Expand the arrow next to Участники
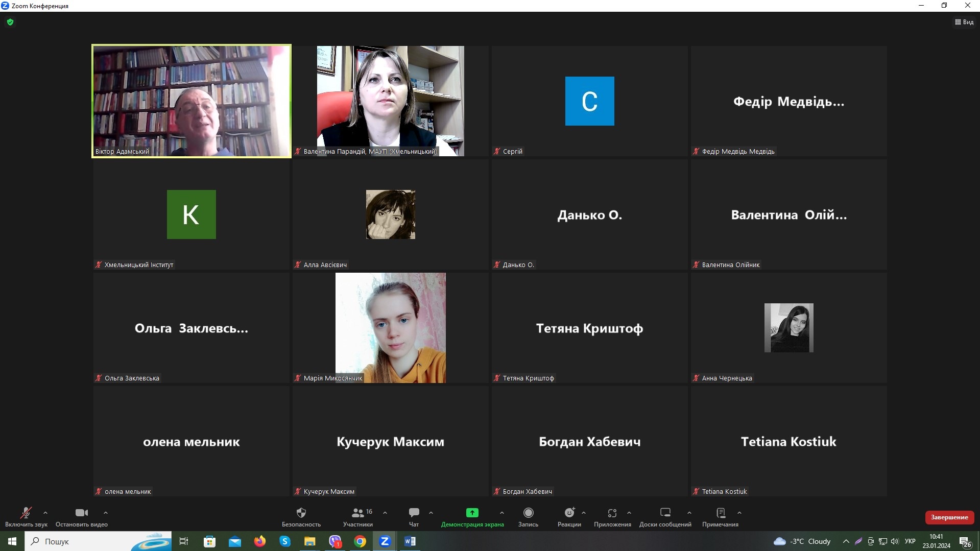The height and width of the screenshot is (551, 980). tap(385, 513)
